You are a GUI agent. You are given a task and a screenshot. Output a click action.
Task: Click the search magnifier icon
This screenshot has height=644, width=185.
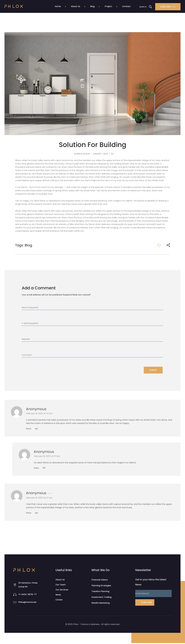coord(150,7)
